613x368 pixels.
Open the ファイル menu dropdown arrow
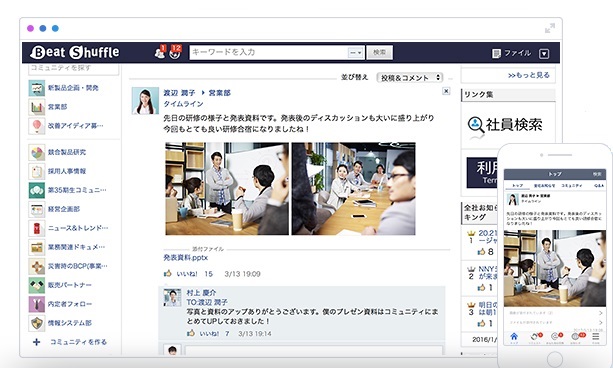click(544, 54)
